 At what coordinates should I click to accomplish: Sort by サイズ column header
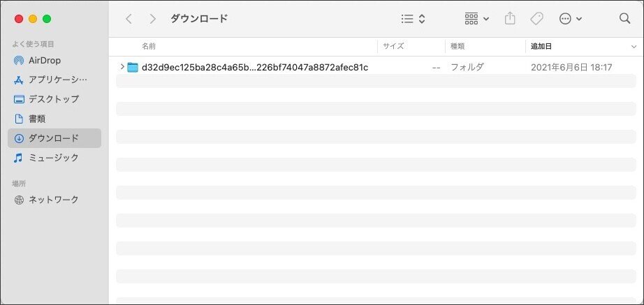(x=393, y=46)
